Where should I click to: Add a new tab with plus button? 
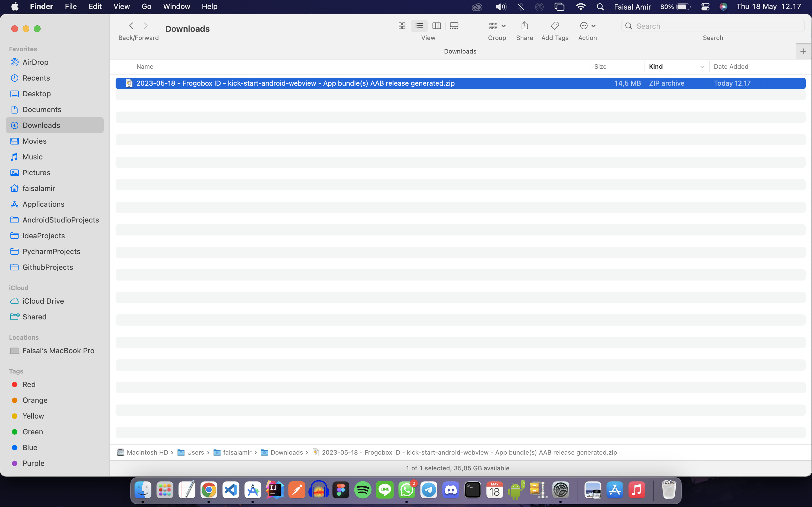(x=803, y=52)
